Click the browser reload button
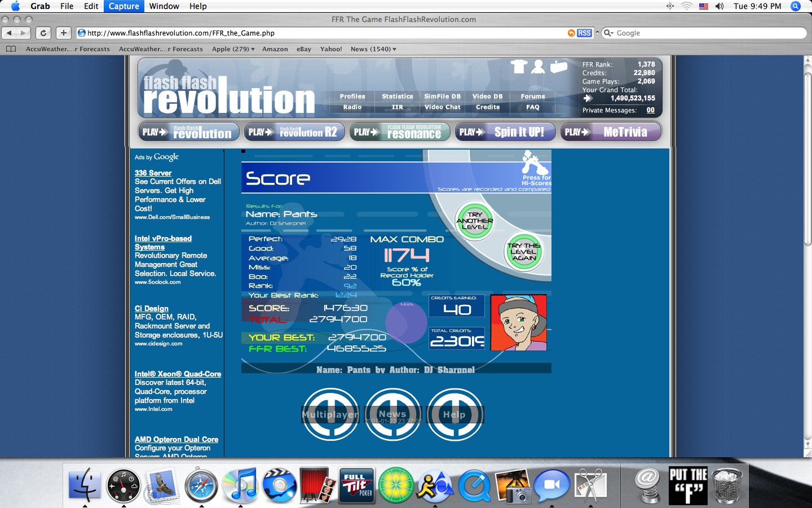This screenshot has width=812, height=508. 43,33
